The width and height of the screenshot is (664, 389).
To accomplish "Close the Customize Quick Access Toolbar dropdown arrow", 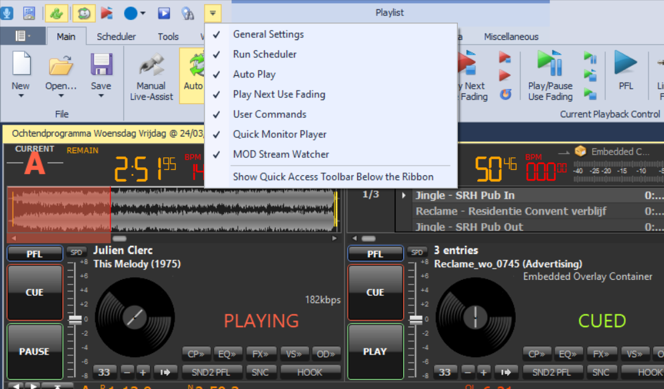I will pyautogui.click(x=213, y=13).
